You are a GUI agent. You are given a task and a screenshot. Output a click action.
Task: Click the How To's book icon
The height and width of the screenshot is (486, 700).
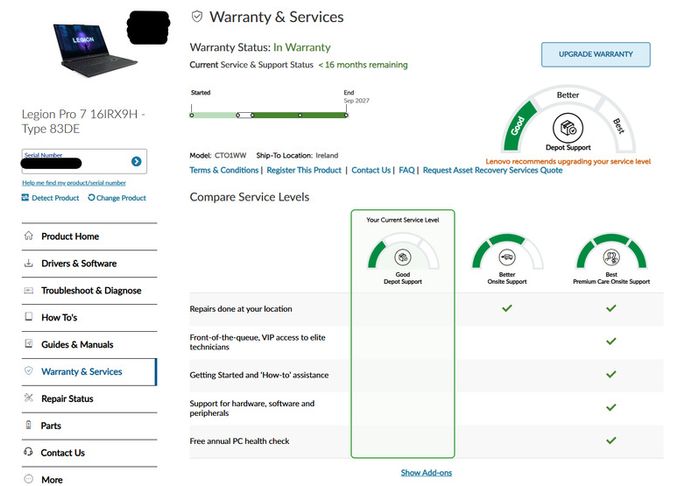(29, 317)
